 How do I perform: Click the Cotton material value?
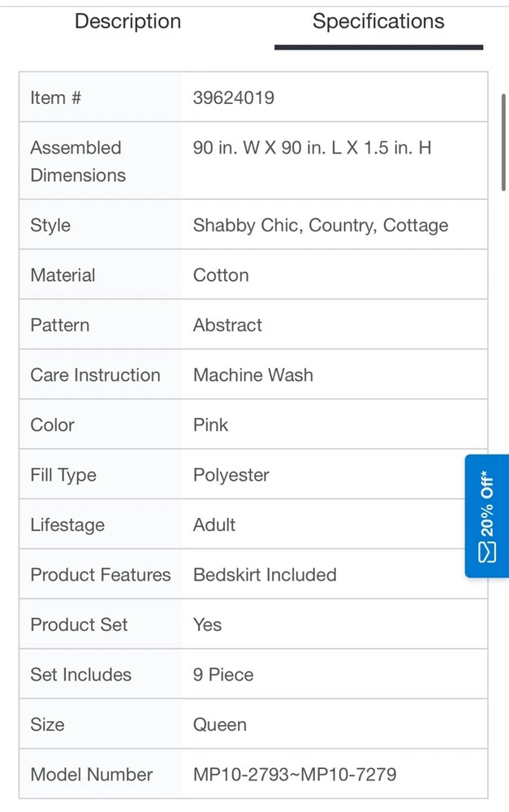(x=221, y=275)
